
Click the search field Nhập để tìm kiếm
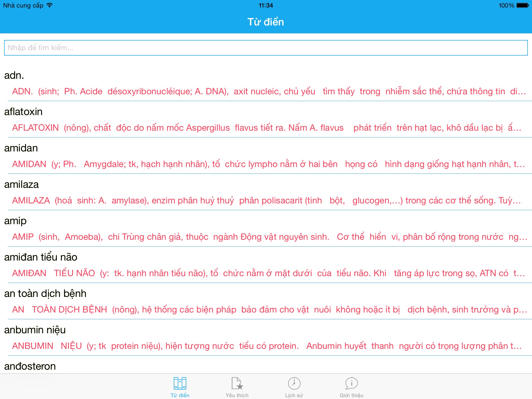click(266, 48)
